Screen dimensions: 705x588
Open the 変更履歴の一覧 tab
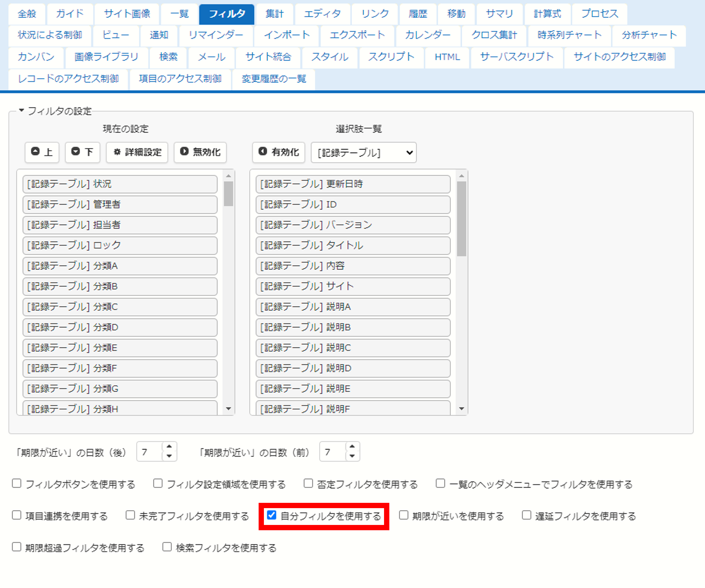click(274, 79)
